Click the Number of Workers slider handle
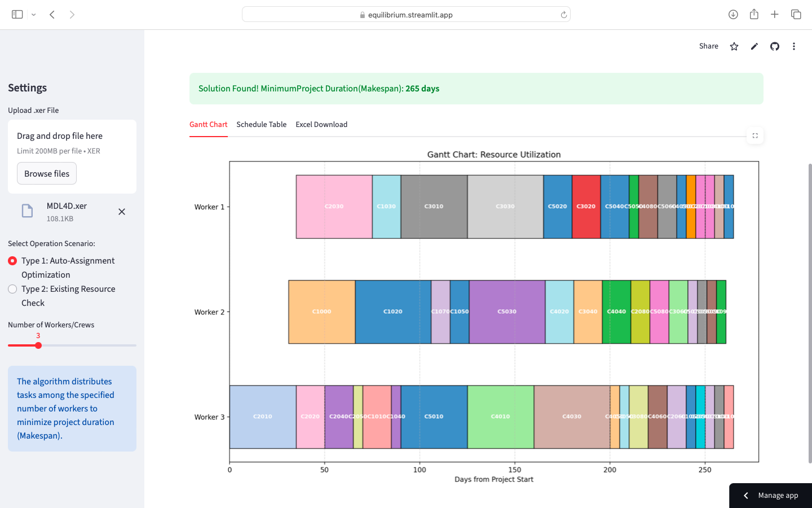This screenshot has height=508, width=812. tap(38, 345)
